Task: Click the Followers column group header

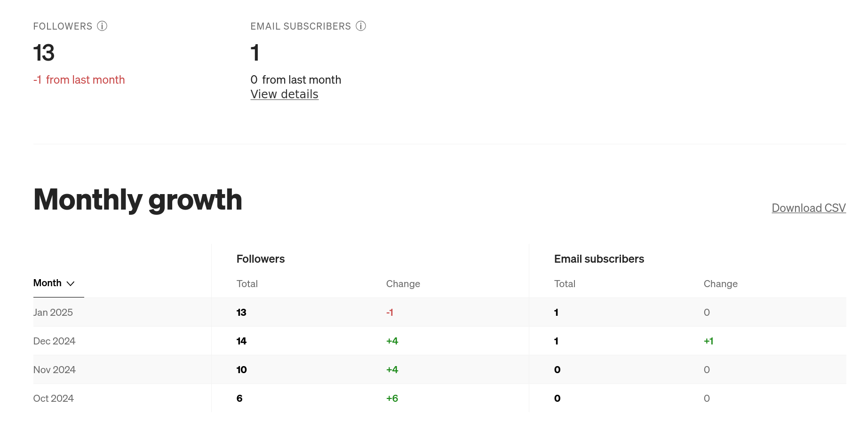Action: [260, 259]
